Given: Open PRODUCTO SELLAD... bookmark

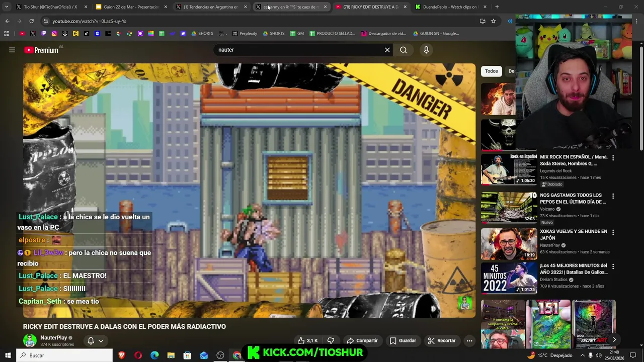Looking at the screenshot, I should (x=332, y=34).
